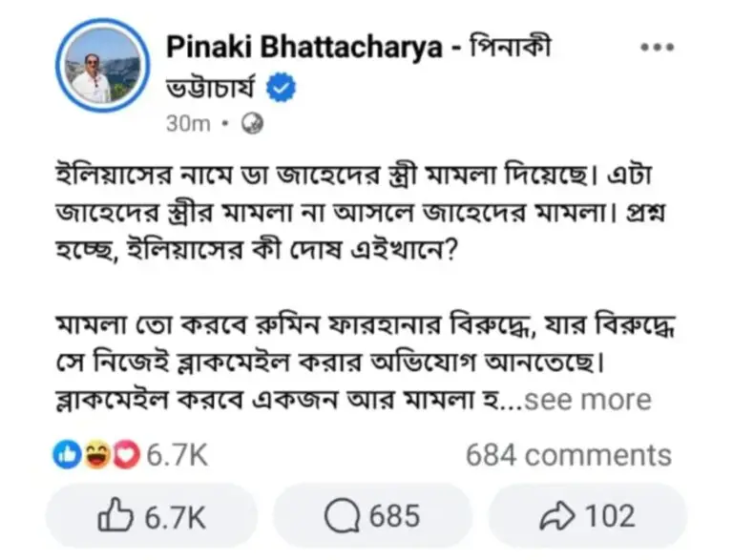This screenshot has height=560, width=733.
Task: Click the 685 count in comment button
Action: (x=394, y=517)
